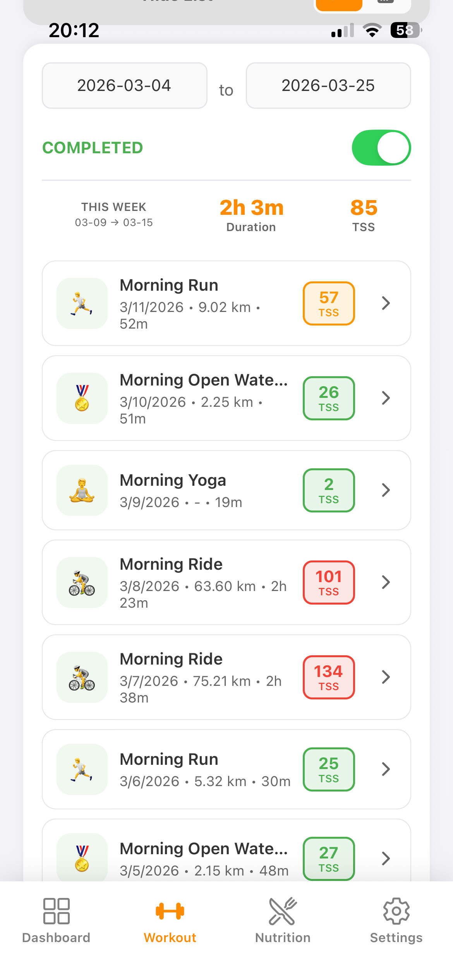Expand the 75.21 km Morning Ride chevron
Image resolution: width=453 pixels, height=980 pixels.
point(386,677)
